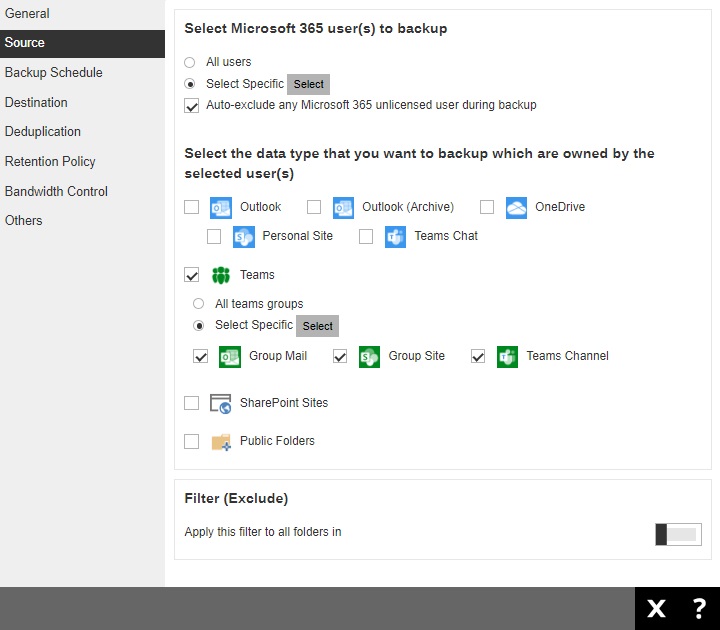Choose Select Specific teams radio button
The image size is (720, 630).
(x=198, y=326)
